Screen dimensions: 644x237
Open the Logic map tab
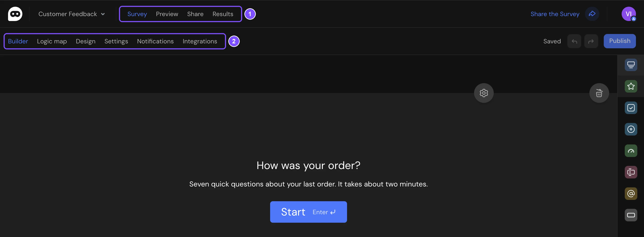tap(52, 41)
